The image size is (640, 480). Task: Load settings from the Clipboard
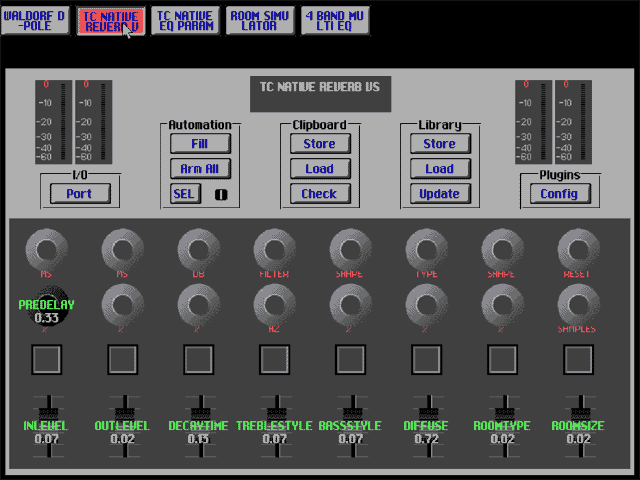(320, 169)
